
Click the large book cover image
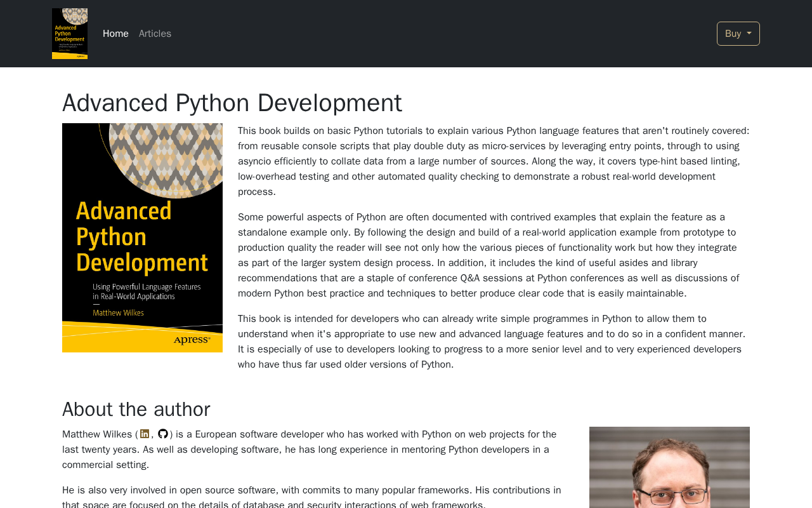(142, 237)
